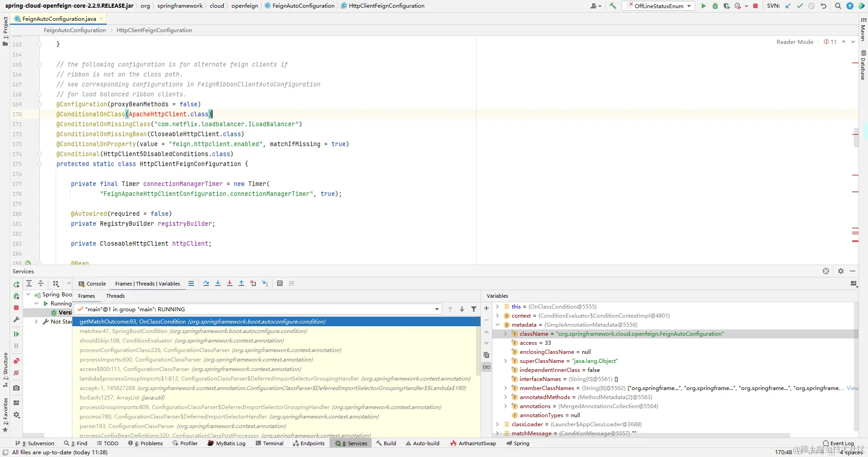Select frame matches:47, SpringBootCondition
The height and width of the screenshot is (457, 868).
click(276, 331)
